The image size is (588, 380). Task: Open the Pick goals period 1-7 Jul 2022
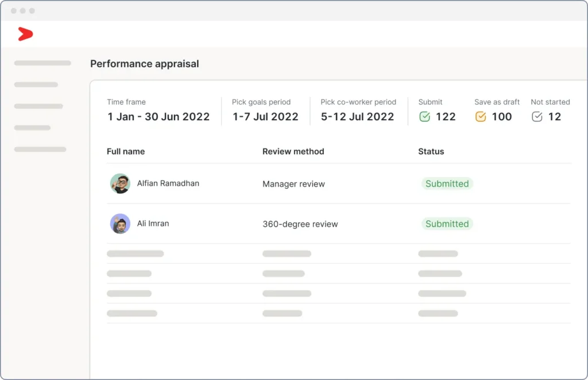click(x=265, y=117)
